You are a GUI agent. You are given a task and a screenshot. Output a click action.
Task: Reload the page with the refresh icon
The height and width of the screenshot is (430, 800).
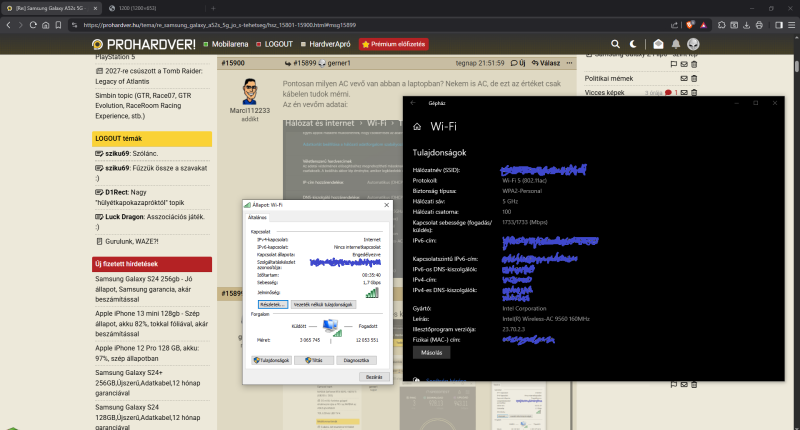click(33, 24)
